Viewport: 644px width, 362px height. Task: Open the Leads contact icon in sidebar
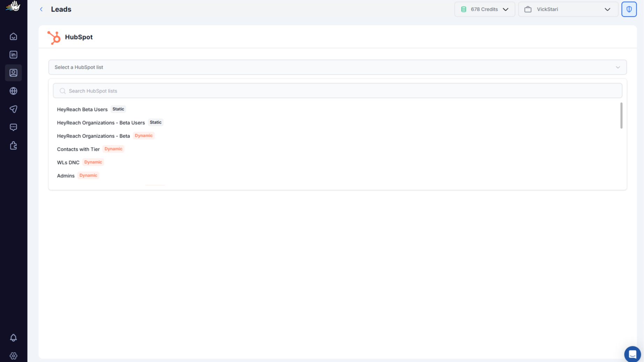pyautogui.click(x=13, y=73)
